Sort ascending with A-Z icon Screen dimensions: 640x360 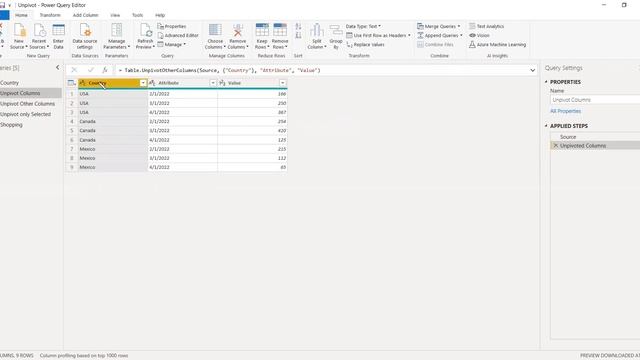[298, 27]
